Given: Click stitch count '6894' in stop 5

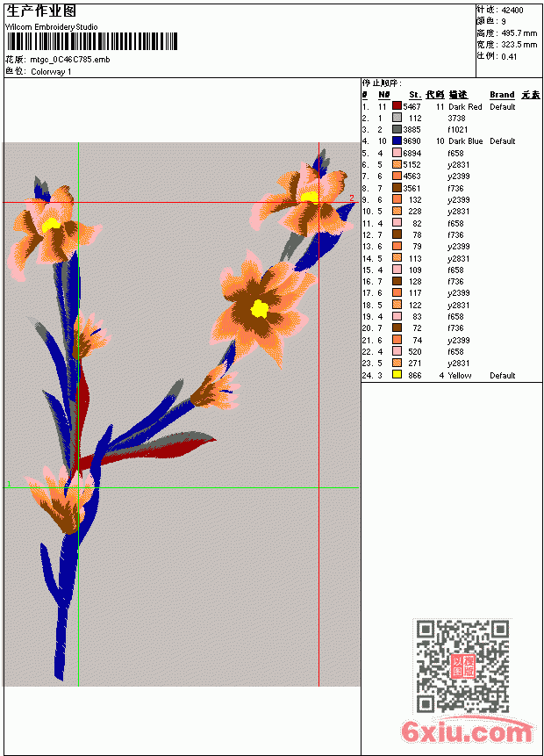Looking at the screenshot, I should click(412, 154).
